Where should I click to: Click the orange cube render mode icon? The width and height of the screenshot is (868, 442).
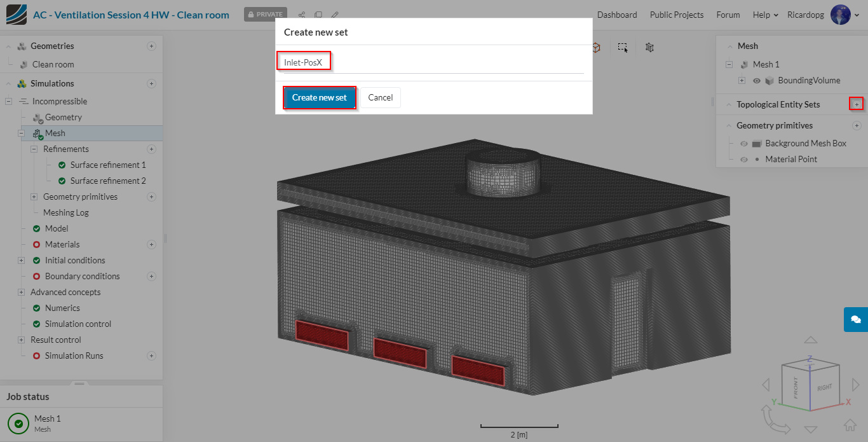[x=596, y=48]
